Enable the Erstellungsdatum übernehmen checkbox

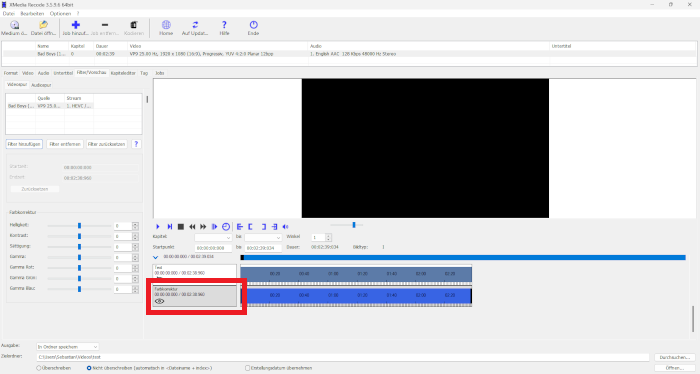click(247, 368)
